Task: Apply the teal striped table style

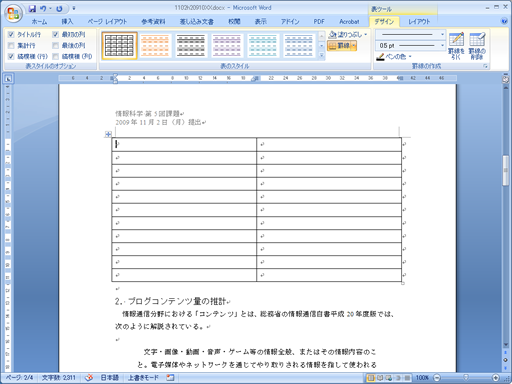Action: tap(263, 45)
